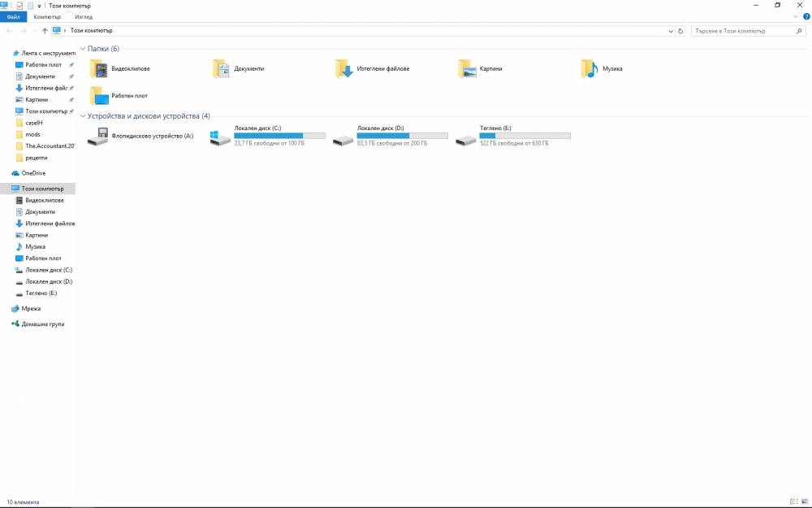Select pinned Изтеглени файлове in quick access
812x508 pixels.
(44, 88)
